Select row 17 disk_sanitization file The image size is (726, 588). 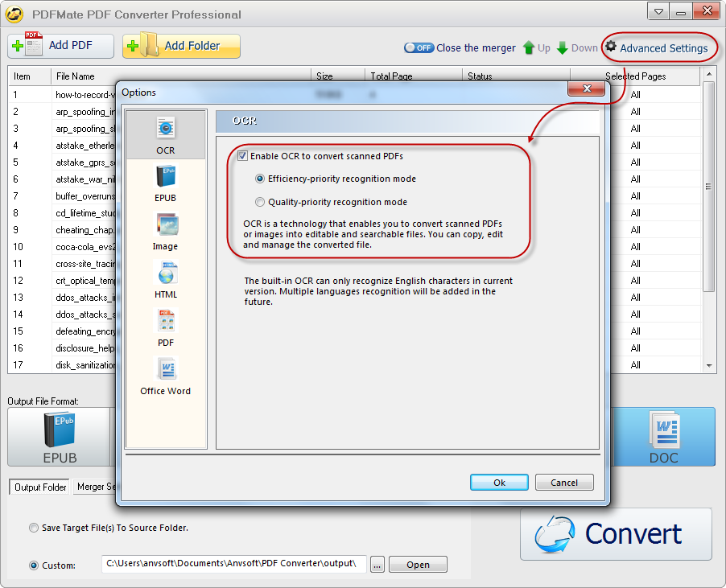pos(85,365)
